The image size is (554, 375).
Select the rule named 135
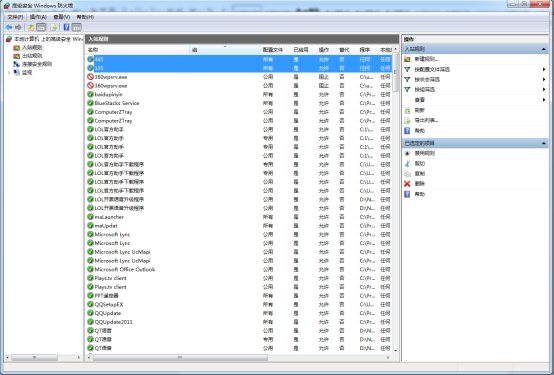pyautogui.click(x=239, y=68)
